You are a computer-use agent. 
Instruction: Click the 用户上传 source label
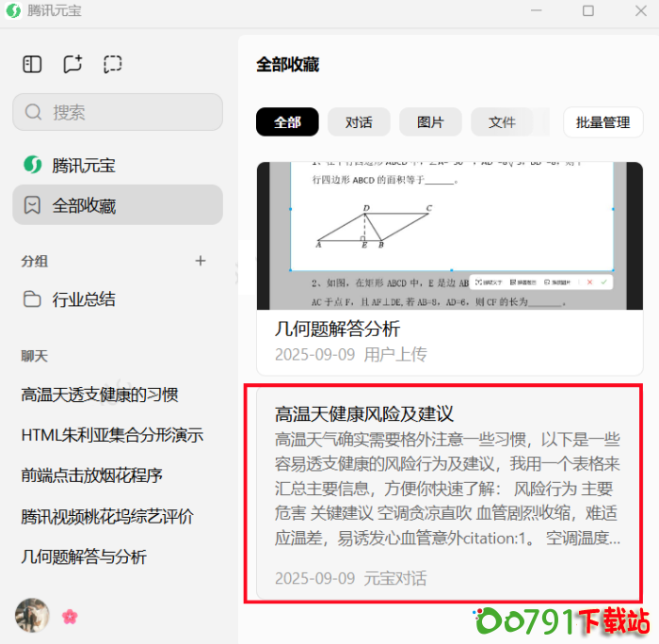tap(395, 354)
